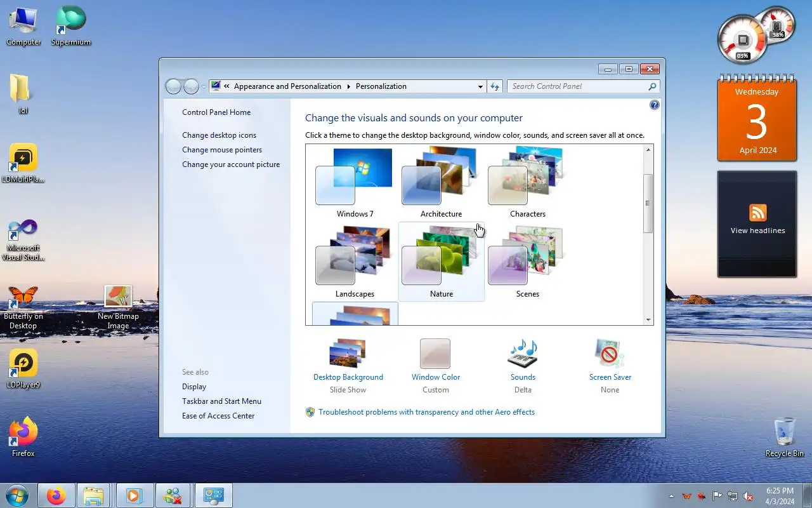
Task: Click Appearance and Personalization breadcrumb
Action: [287, 86]
